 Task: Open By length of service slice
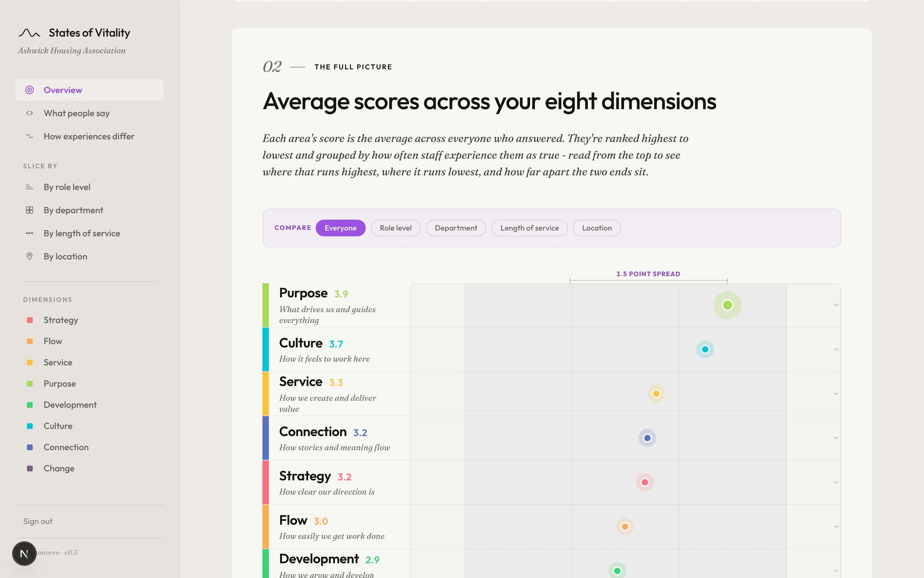[x=89, y=233]
